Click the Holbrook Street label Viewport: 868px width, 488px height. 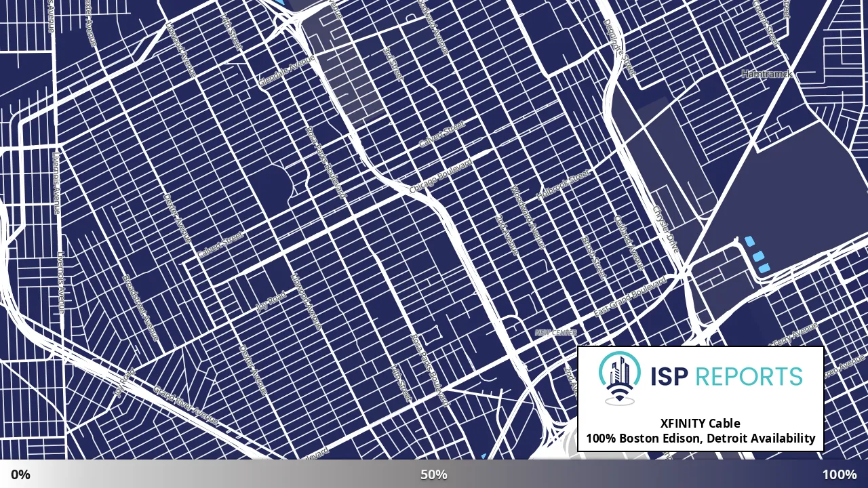point(563,184)
